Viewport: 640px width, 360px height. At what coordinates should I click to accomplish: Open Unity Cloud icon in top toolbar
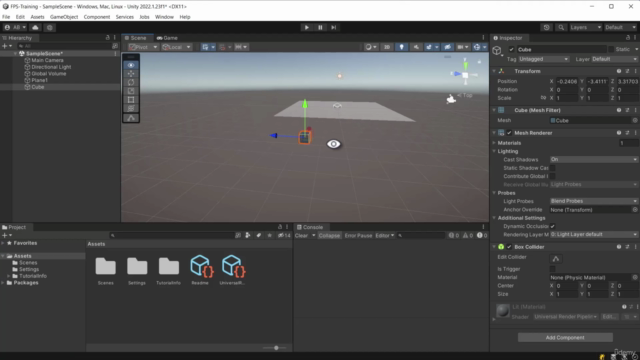[36, 27]
